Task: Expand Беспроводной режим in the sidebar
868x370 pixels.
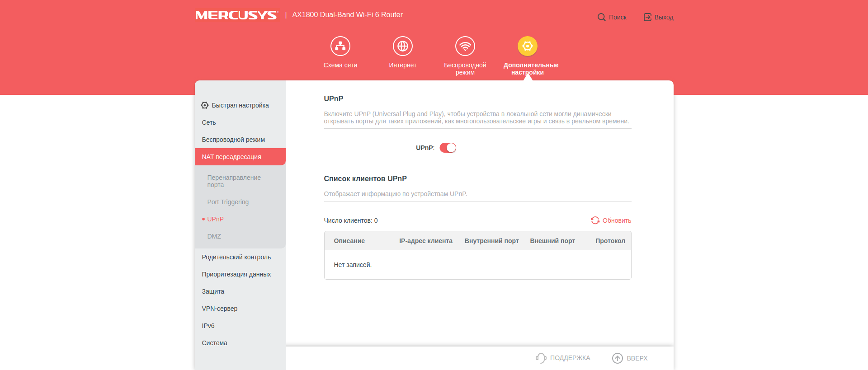Action: click(233, 140)
